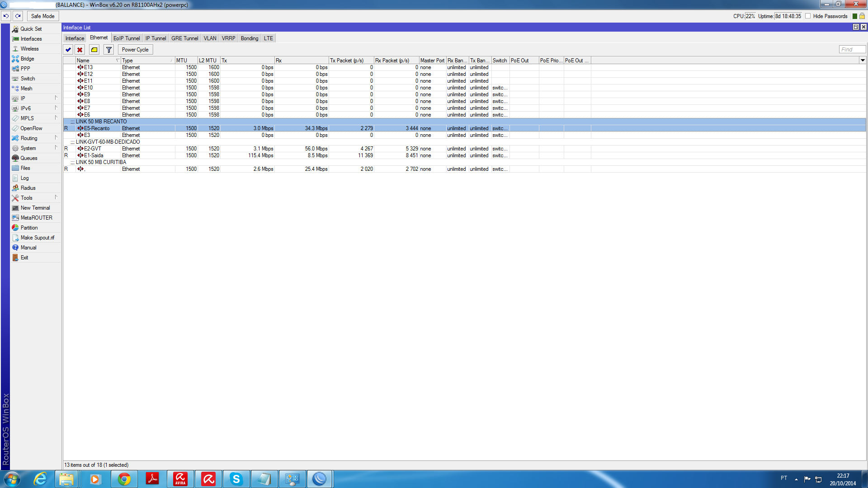
Task: Sort by the Tx column header
Action: click(247, 61)
